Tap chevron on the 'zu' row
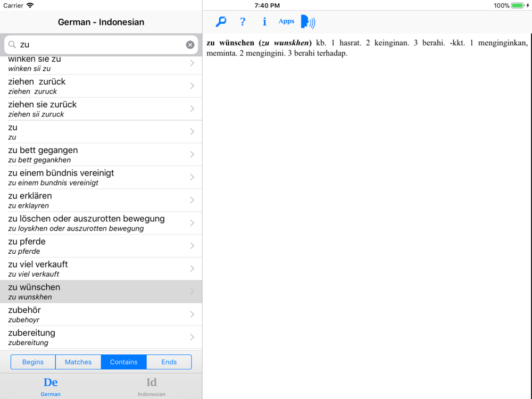Viewport: 532px width, 399px height. [x=192, y=131]
